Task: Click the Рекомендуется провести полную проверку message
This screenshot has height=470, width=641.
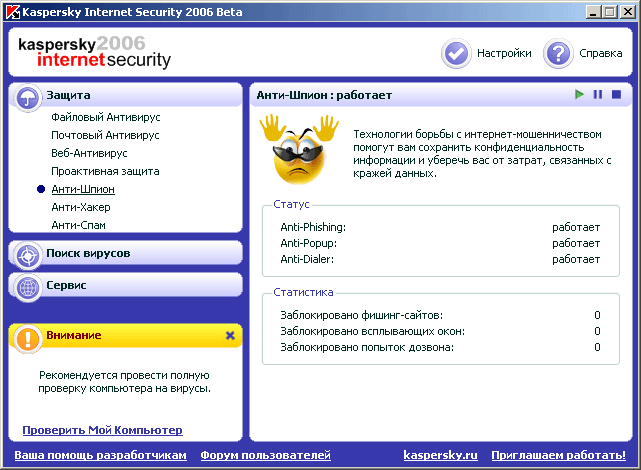Action: point(124,382)
